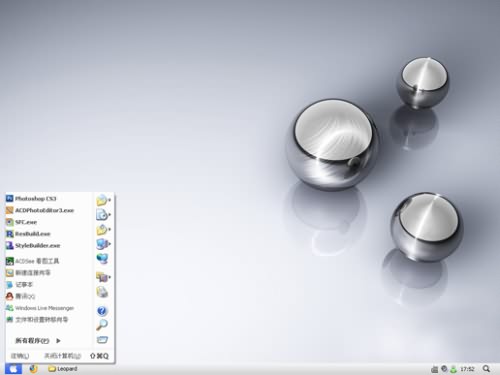Click the blue help question mark icon
The height and width of the screenshot is (375, 500).
[x=102, y=311]
